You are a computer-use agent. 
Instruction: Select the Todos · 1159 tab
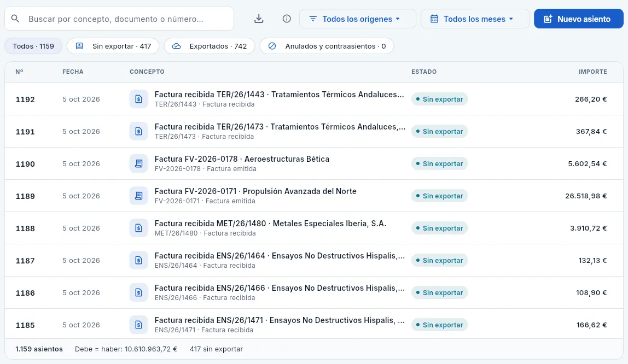click(x=33, y=46)
